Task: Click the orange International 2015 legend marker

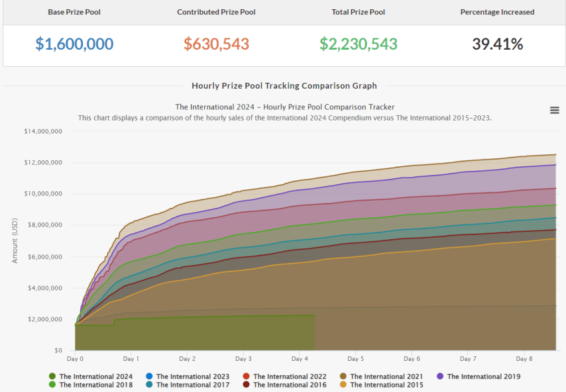Action: 343,385
